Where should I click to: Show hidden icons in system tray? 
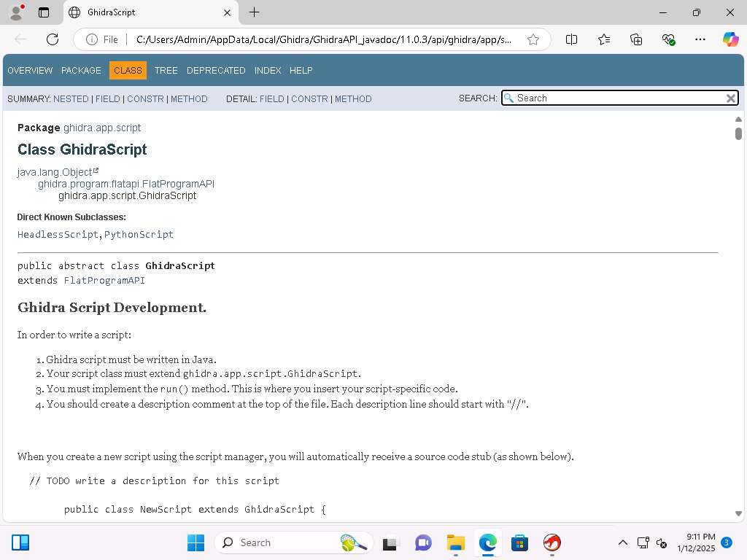[x=622, y=542]
